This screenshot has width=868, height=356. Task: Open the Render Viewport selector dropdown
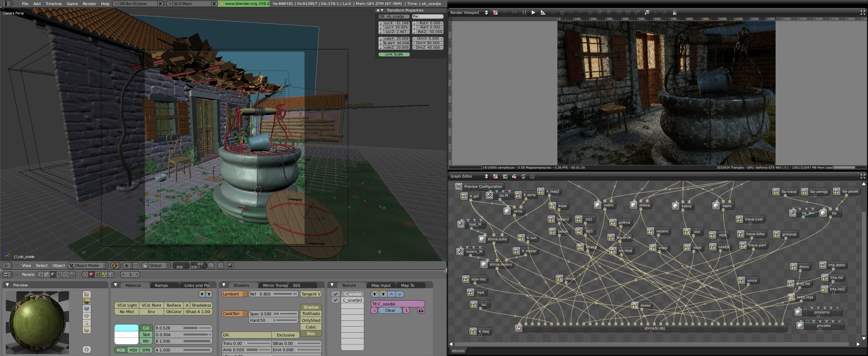point(469,12)
